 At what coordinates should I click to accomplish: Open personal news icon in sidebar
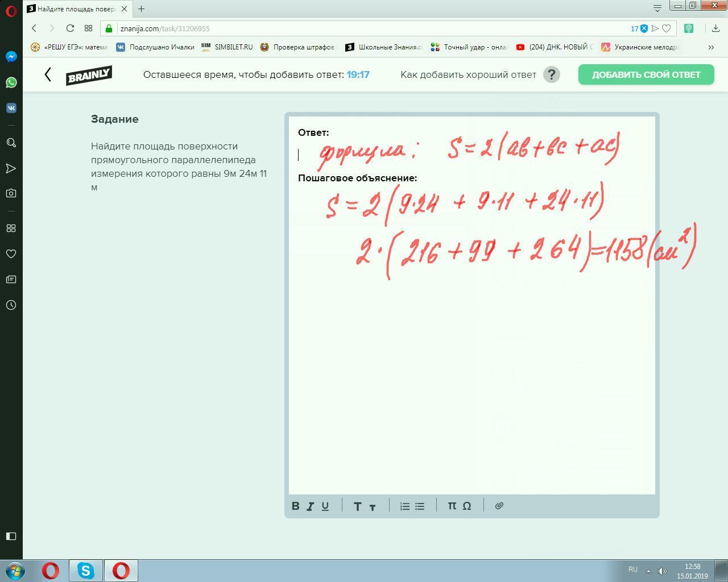click(11, 280)
